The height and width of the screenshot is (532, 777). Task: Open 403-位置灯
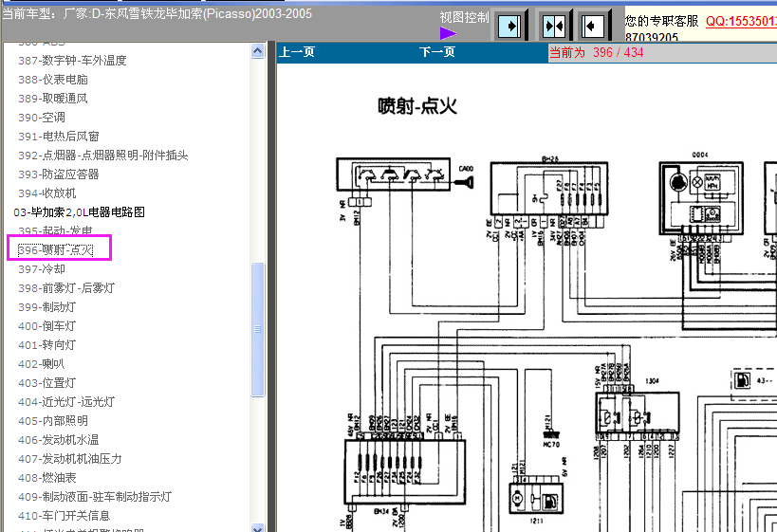click(47, 383)
